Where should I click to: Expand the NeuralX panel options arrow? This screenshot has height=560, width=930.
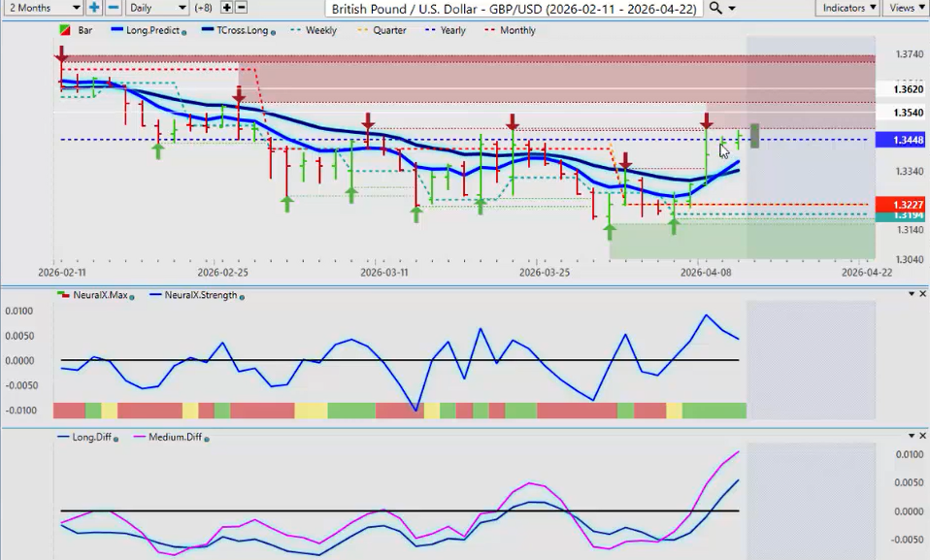(x=910, y=295)
